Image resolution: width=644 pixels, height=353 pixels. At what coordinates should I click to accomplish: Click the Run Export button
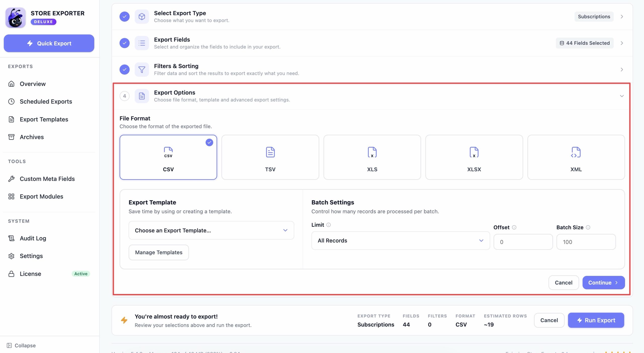pos(596,320)
